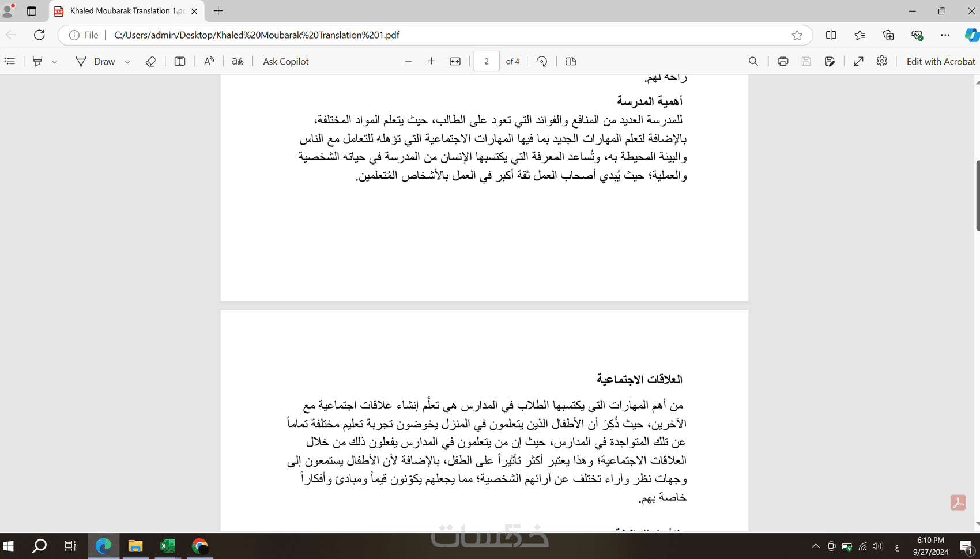Open Windows Search from the taskbar
The width and height of the screenshot is (980, 559).
tap(39, 546)
